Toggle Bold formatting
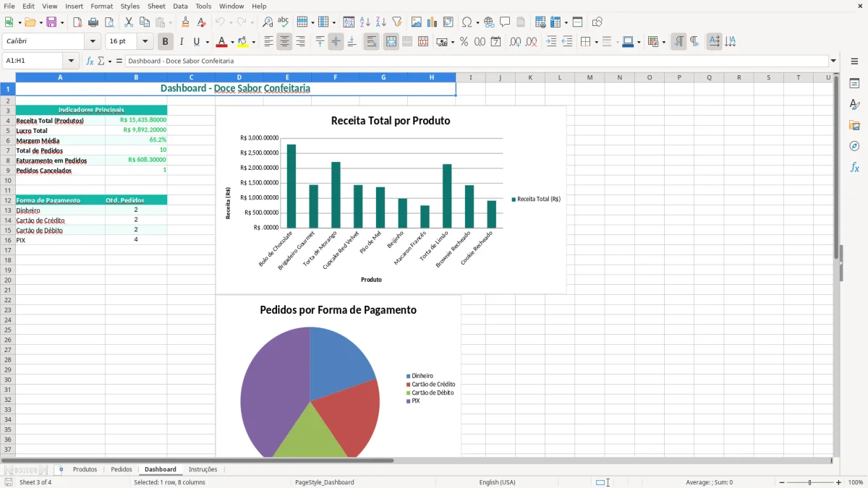This screenshot has height=488, width=868. [166, 42]
